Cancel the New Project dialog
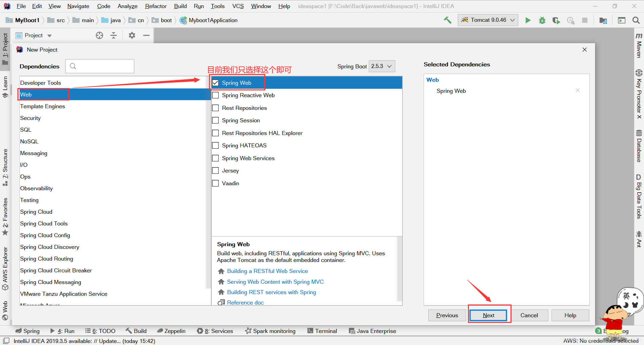Viewport: 644px width, 345px height. click(529, 315)
